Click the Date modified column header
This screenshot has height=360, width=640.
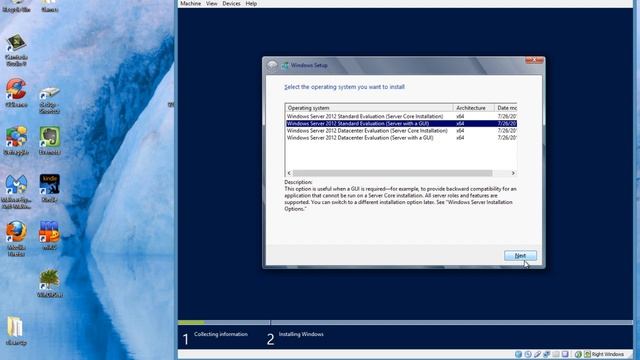pyautogui.click(x=506, y=108)
